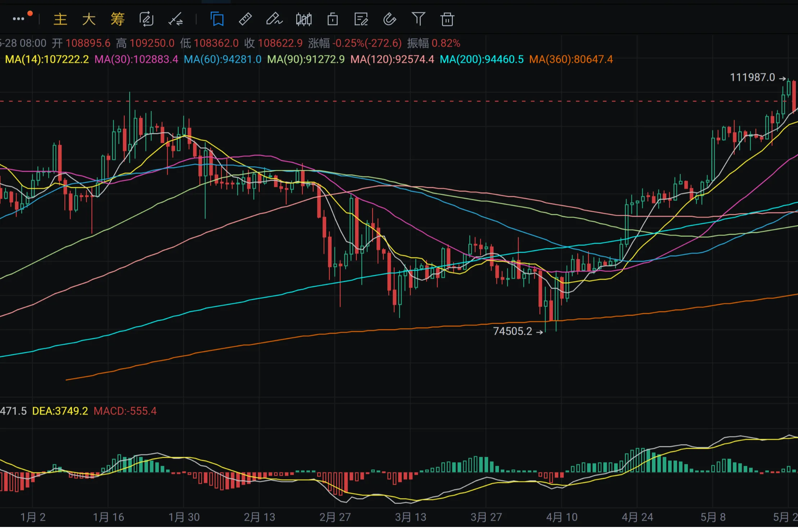Toggle the 主 main-force indicator
Viewport: 798px width, 532px height.
[x=60, y=19]
